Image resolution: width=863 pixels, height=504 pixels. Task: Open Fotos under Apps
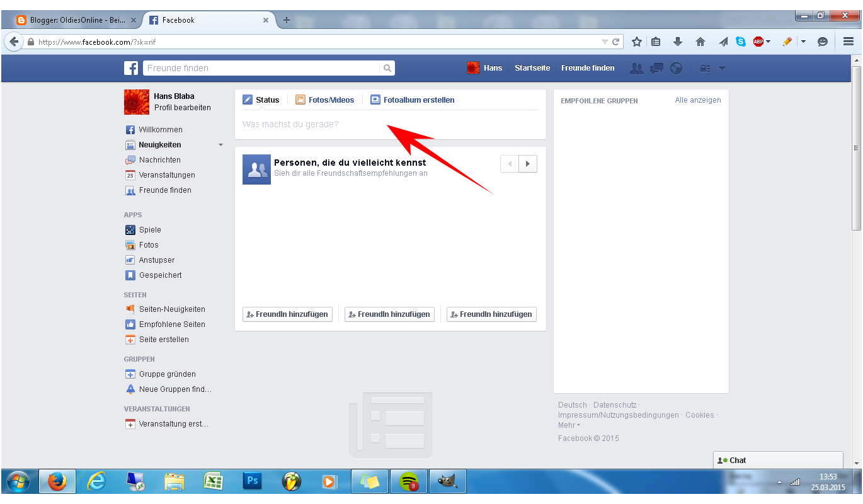(x=142, y=245)
